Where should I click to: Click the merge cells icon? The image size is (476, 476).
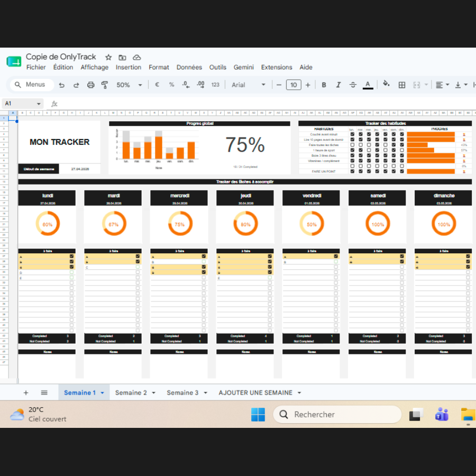(x=417, y=85)
